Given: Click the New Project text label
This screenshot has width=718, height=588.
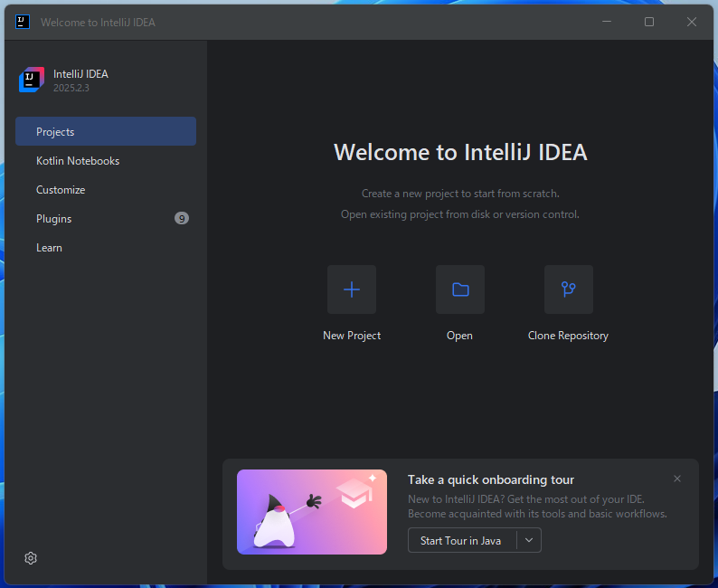Looking at the screenshot, I should click(352, 336).
